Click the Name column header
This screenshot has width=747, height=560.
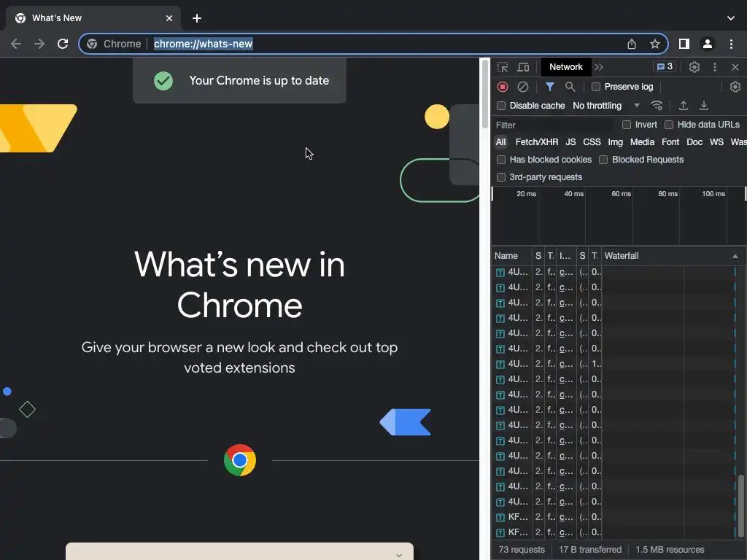pos(511,256)
